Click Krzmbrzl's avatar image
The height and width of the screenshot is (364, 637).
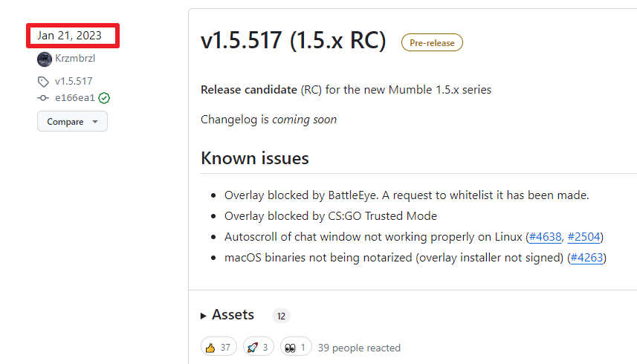coord(45,59)
